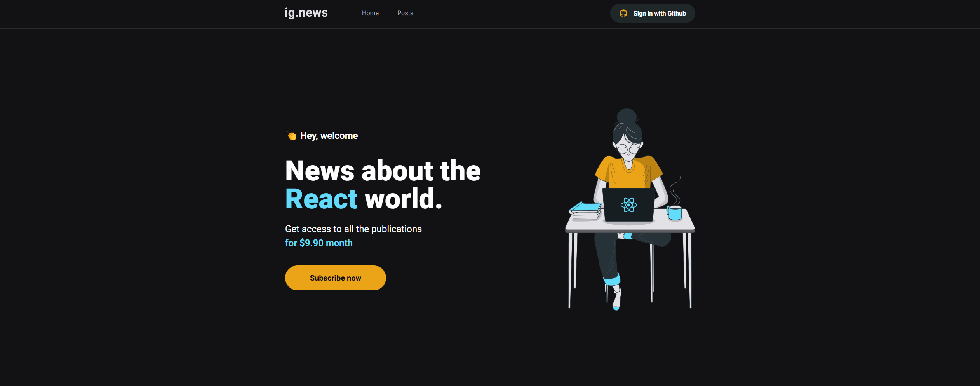Click the girl's glasses in illustration
Viewport: 980px width, 386px height.
click(x=628, y=150)
